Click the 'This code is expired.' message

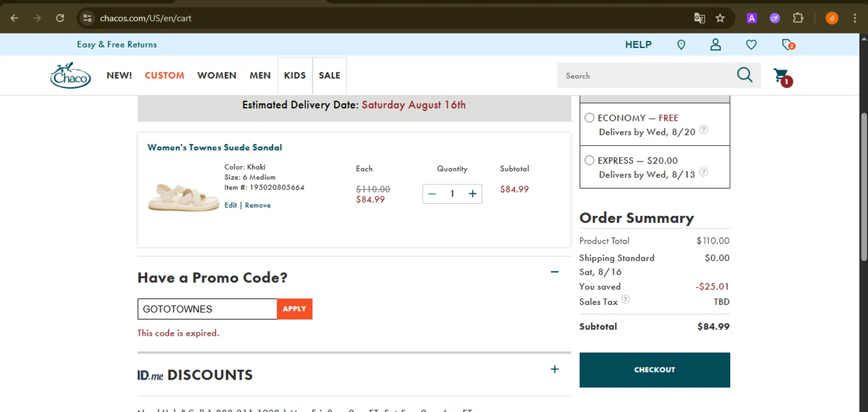pos(178,333)
